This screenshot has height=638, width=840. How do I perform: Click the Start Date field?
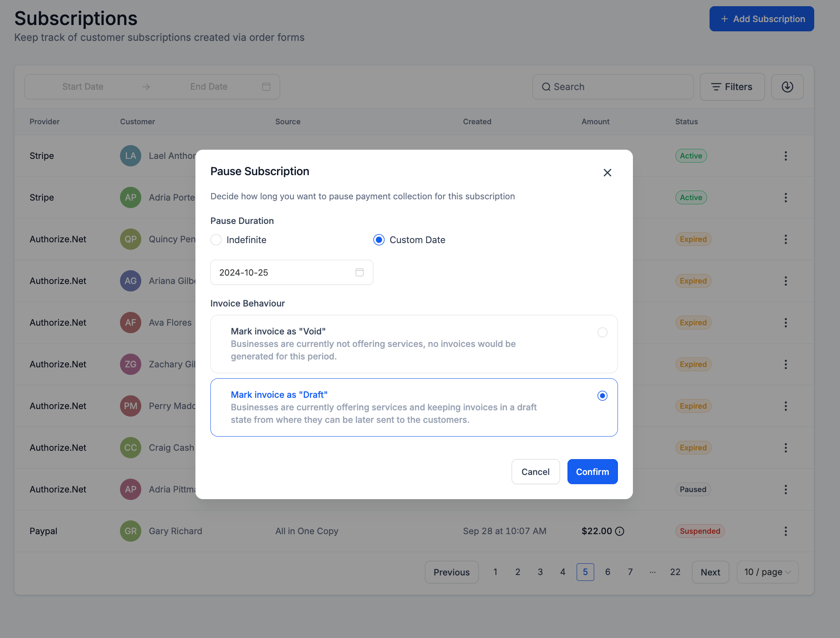tap(83, 87)
